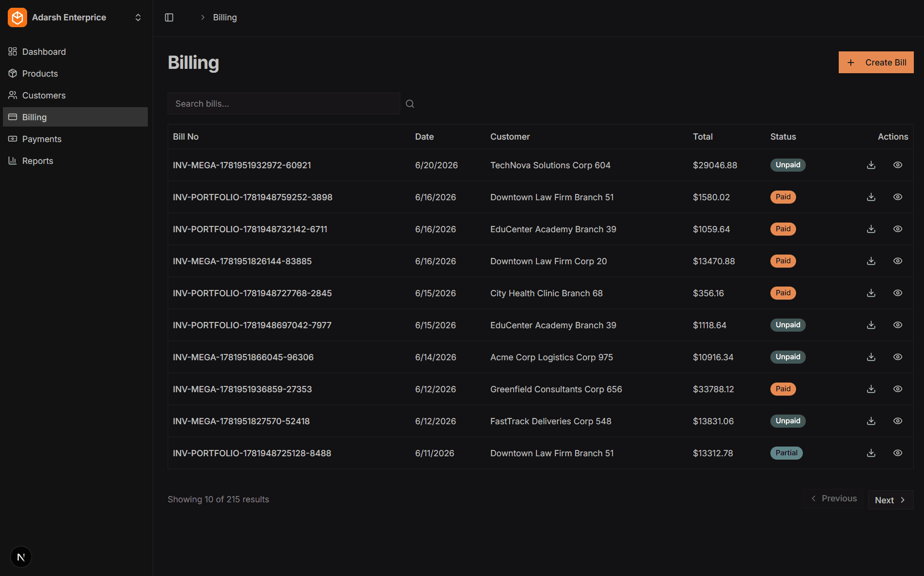
Task: Open the Next.js dev tools N badge
Action: (21, 557)
